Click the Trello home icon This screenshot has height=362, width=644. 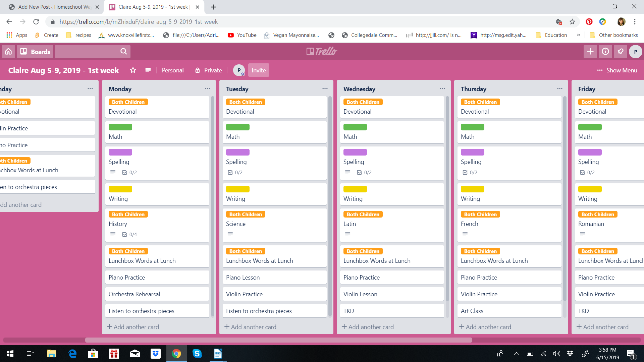coord(8,52)
